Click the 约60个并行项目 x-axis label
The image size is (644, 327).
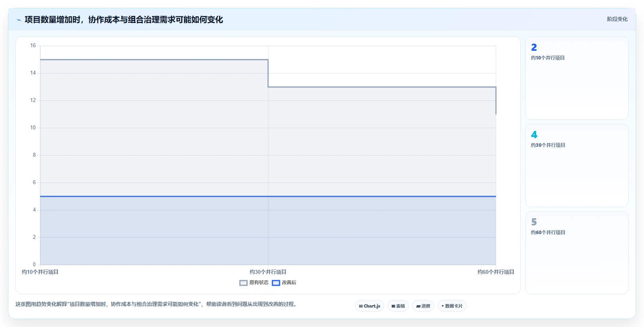coord(496,272)
